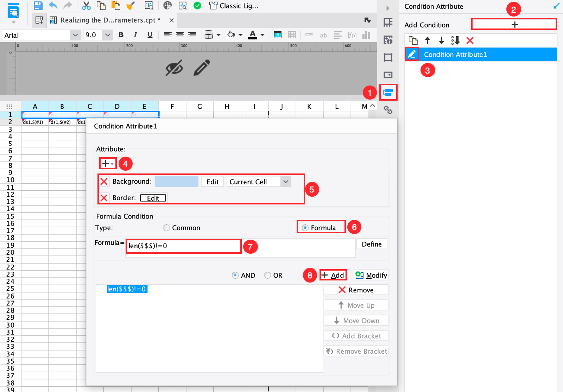Toggle bold formatting
This screenshot has width=563, height=392.
[121, 35]
